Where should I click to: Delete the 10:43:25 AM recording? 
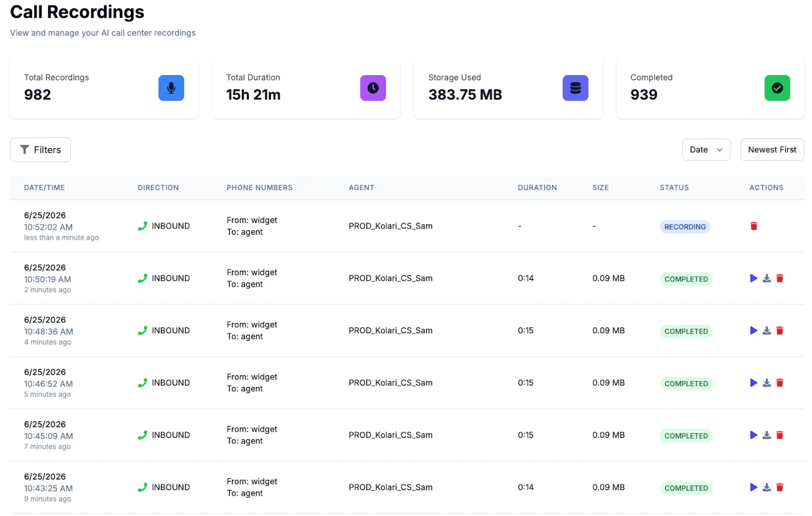click(780, 488)
